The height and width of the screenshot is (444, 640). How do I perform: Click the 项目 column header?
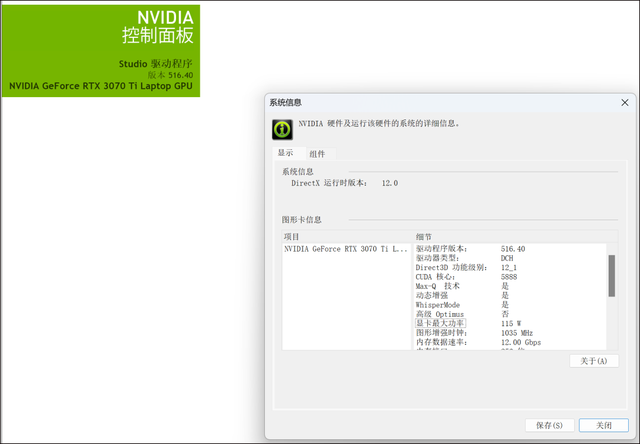coord(347,237)
